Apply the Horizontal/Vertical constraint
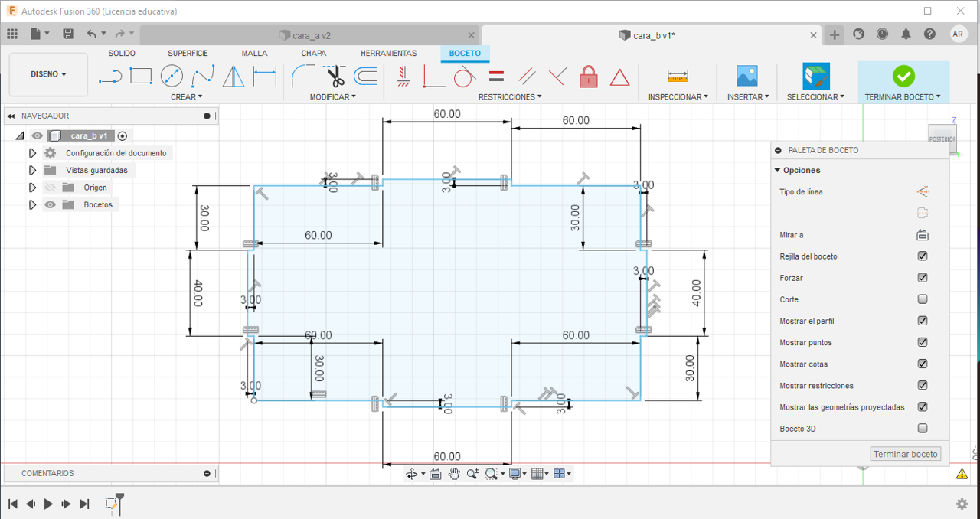This screenshot has height=519, width=980. click(403, 76)
